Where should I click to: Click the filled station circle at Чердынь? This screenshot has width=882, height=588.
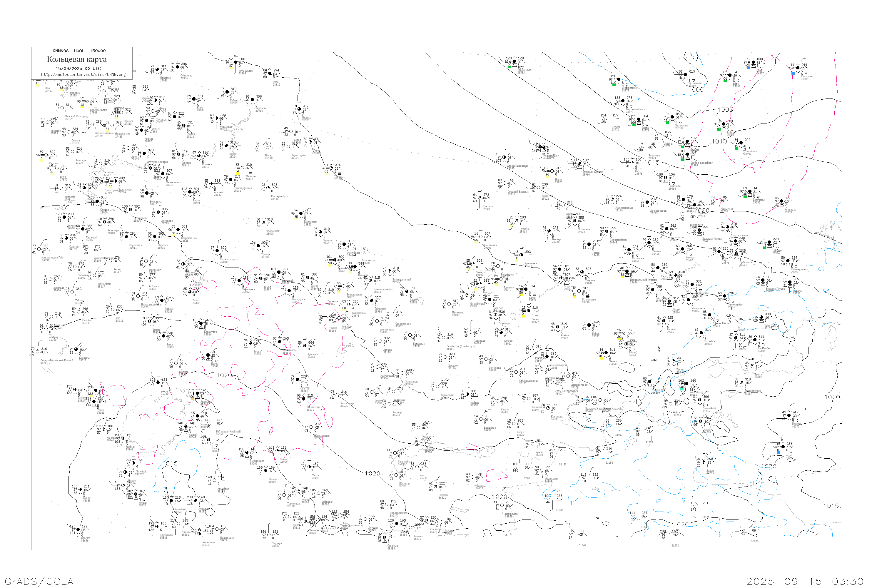point(252,100)
